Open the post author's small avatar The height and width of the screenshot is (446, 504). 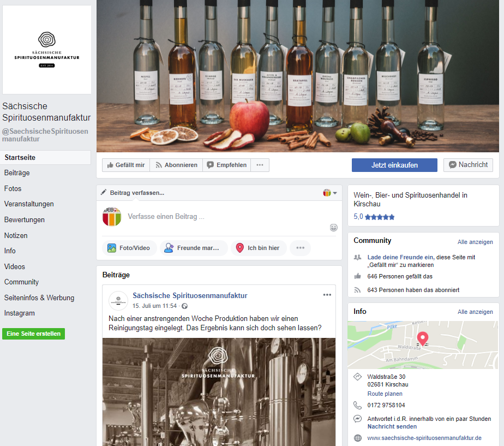point(118,300)
